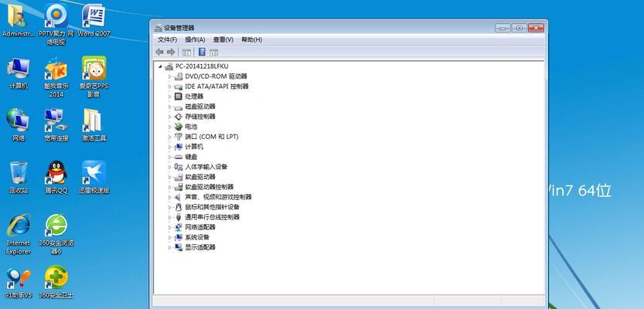
Task: Click the device icon beside 人体学输入设备
Action: pyautogui.click(x=179, y=167)
